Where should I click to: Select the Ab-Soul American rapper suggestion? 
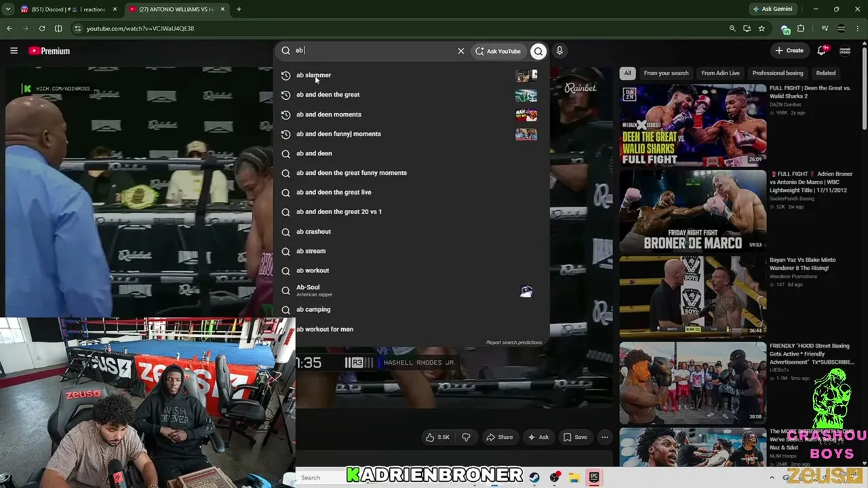pos(412,290)
